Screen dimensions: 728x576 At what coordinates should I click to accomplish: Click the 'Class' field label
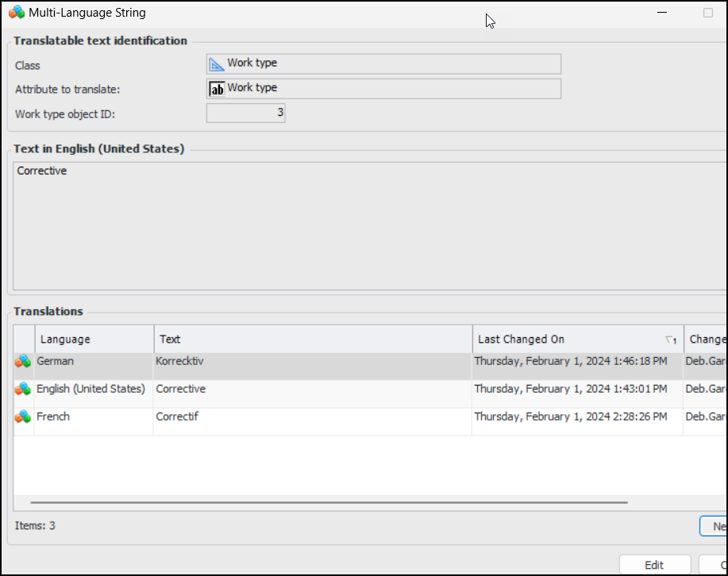coord(28,65)
